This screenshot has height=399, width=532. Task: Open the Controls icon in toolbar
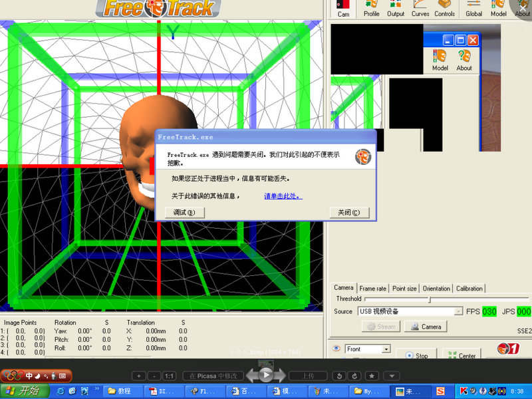tap(444, 9)
